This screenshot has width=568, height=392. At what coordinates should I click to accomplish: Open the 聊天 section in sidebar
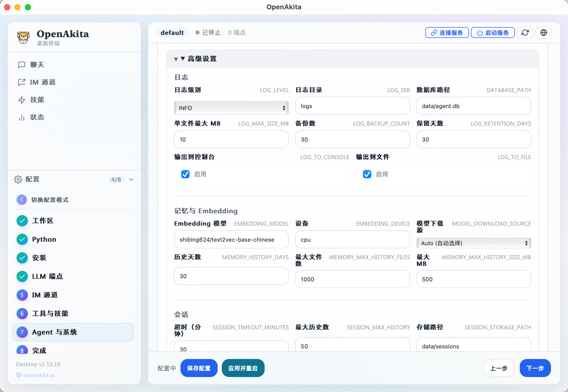tap(36, 65)
